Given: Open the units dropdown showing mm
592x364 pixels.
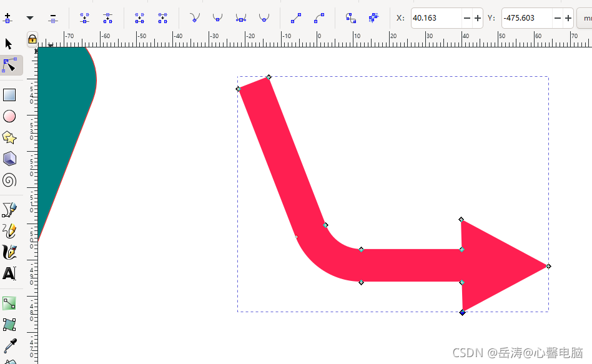Looking at the screenshot, I should click(x=585, y=17).
